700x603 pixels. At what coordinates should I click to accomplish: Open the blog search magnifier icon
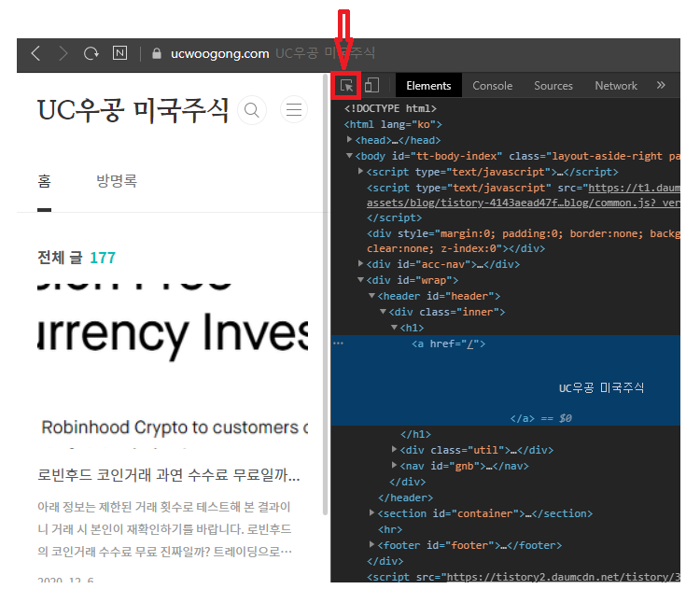pyautogui.click(x=252, y=110)
